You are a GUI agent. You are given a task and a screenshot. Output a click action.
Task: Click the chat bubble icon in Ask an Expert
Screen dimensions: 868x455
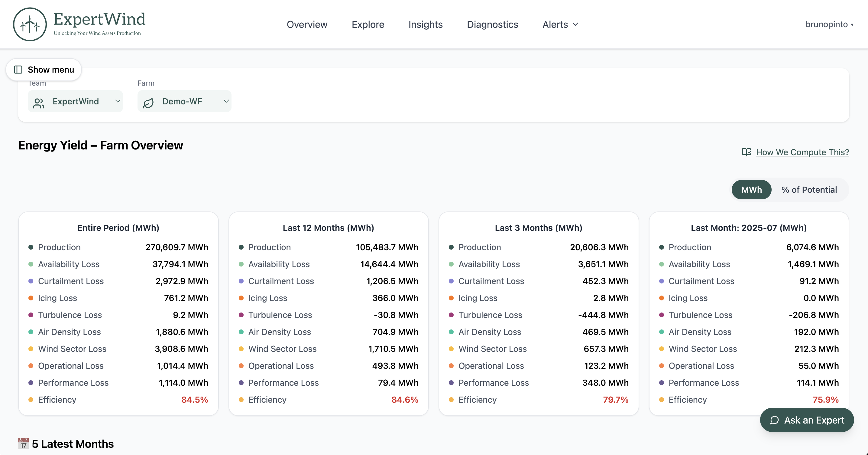[774, 420]
